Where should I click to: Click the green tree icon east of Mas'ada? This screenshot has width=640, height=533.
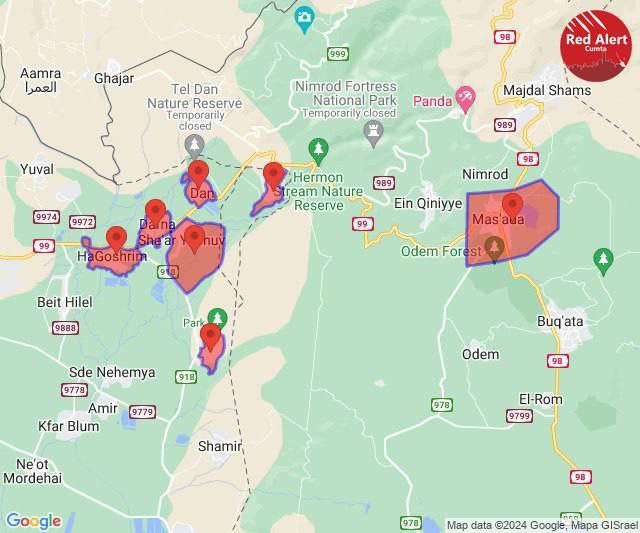tap(603, 261)
